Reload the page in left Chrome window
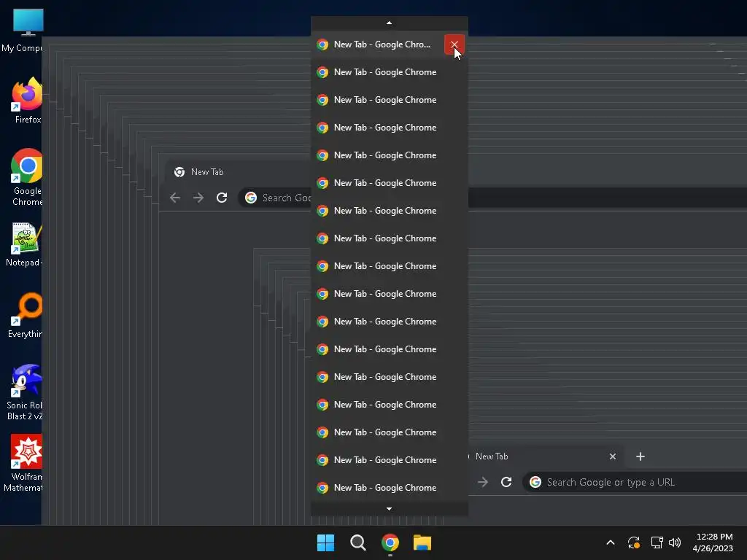Viewport: 747px width, 560px height. (x=222, y=198)
